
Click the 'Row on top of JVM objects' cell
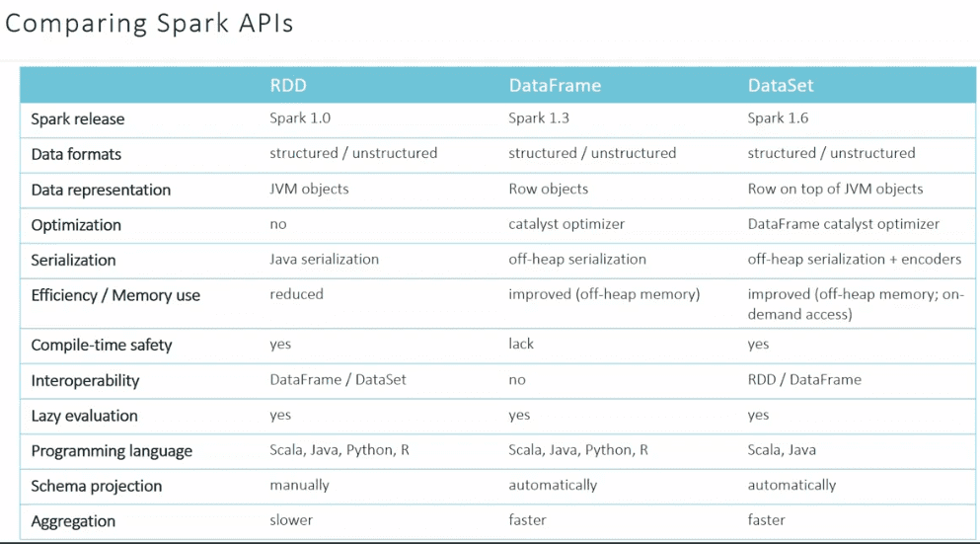pyautogui.click(x=835, y=189)
